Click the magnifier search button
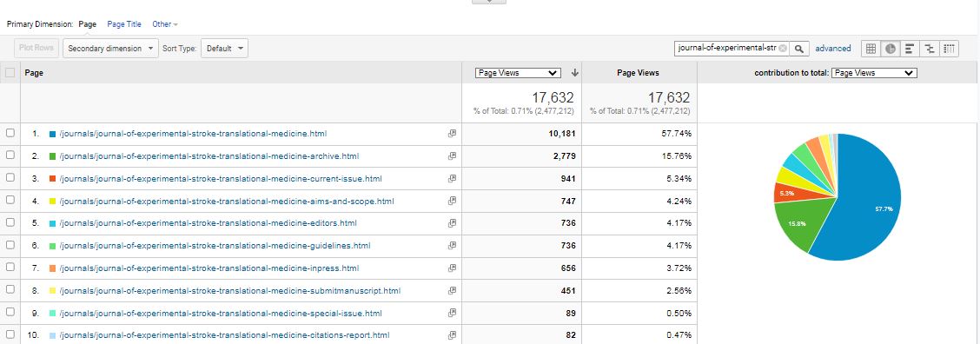The width and height of the screenshot is (980, 344). click(799, 48)
